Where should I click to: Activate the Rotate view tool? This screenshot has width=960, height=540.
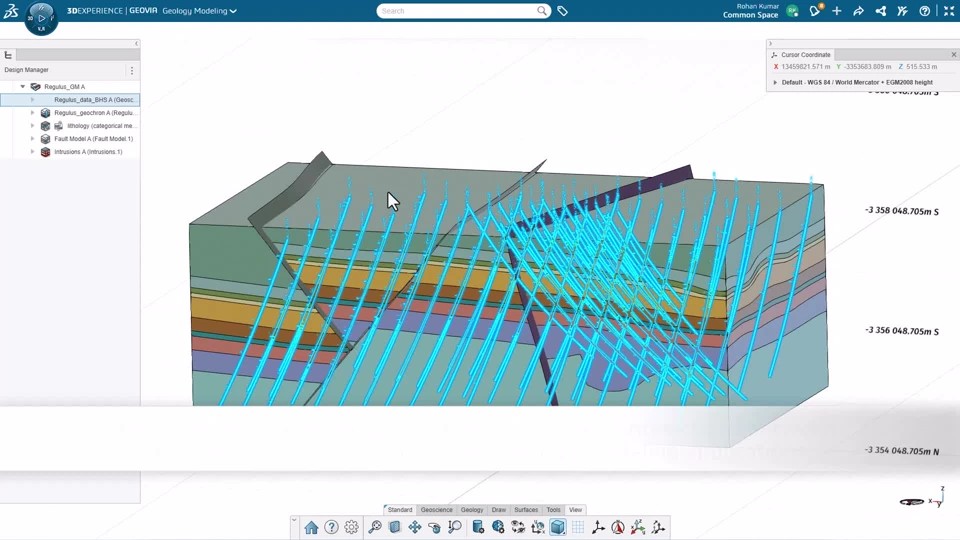point(435,527)
